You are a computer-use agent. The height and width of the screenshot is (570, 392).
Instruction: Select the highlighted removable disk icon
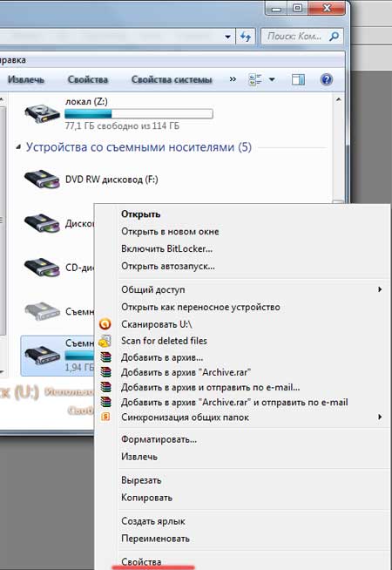coord(42,356)
